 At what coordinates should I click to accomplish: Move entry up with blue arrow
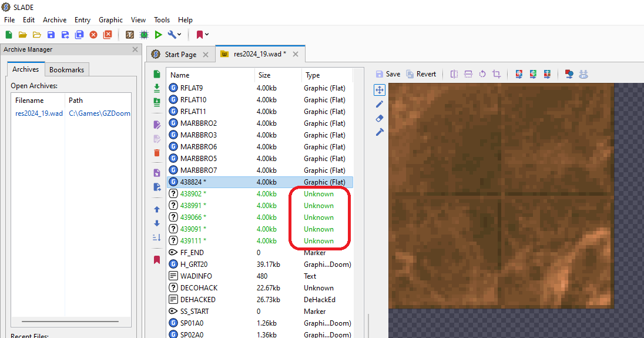click(157, 209)
